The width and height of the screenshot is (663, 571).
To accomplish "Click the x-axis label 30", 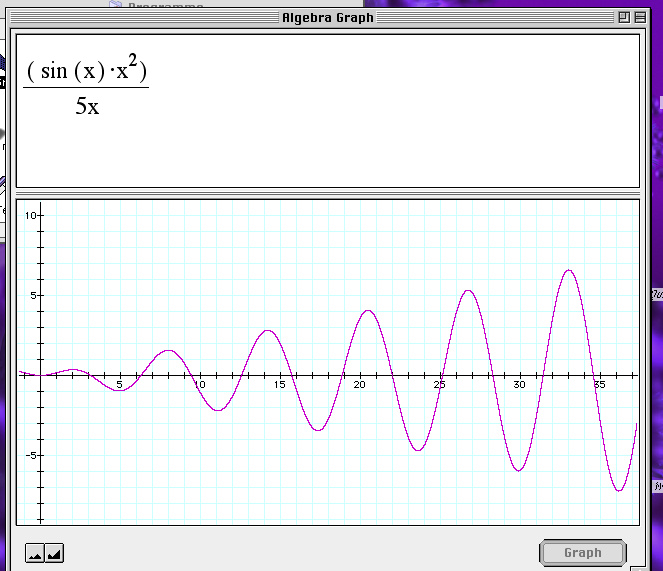I will pos(519,384).
